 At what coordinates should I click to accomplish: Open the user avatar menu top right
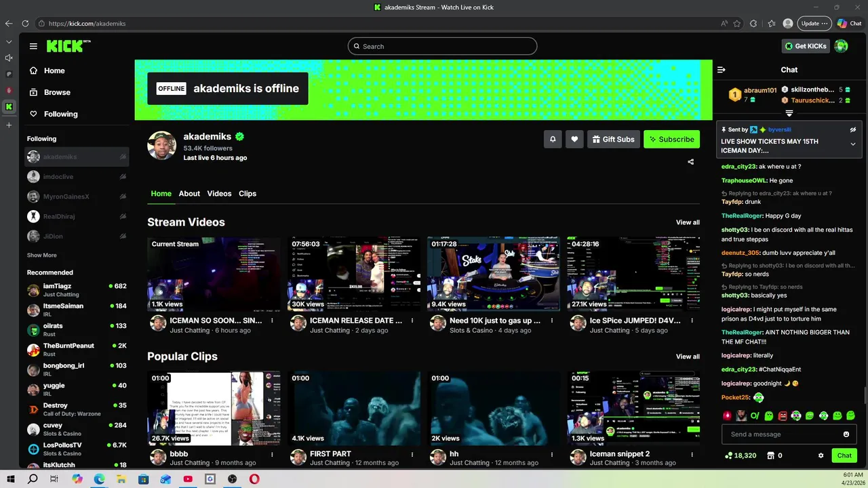coord(841,46)
